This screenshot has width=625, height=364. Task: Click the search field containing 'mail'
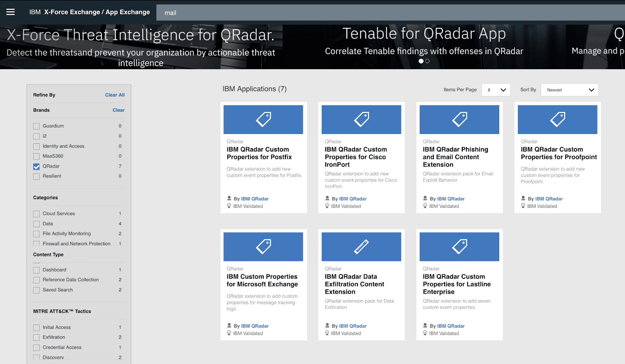[x=391, y=12]
